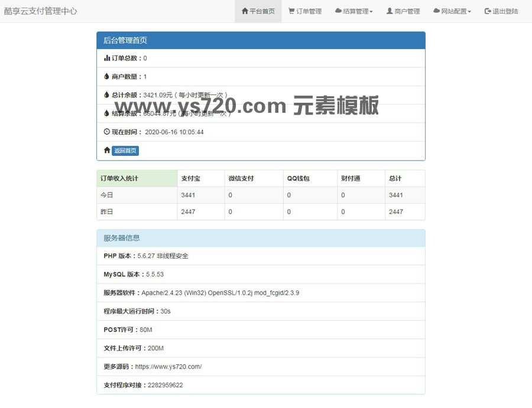This screenshot has width=532, height=408.
Task: Open 商户管理 menu item
Action: 403,11
